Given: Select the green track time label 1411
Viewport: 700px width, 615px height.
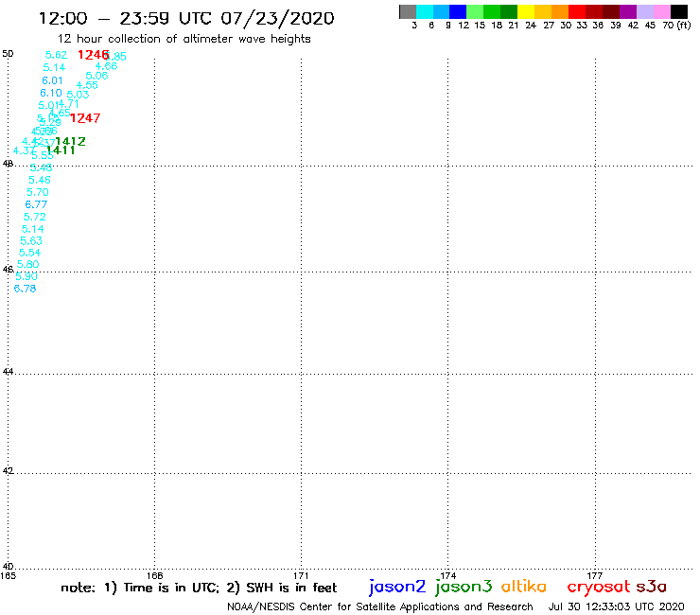Looking at the screenshot, I should tap(61, 150).
